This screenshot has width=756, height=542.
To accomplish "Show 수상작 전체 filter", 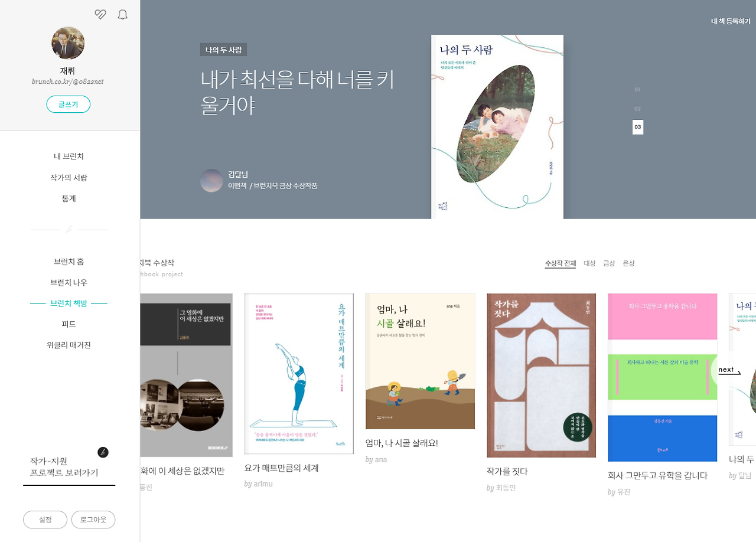I will [x=560, y=263].
